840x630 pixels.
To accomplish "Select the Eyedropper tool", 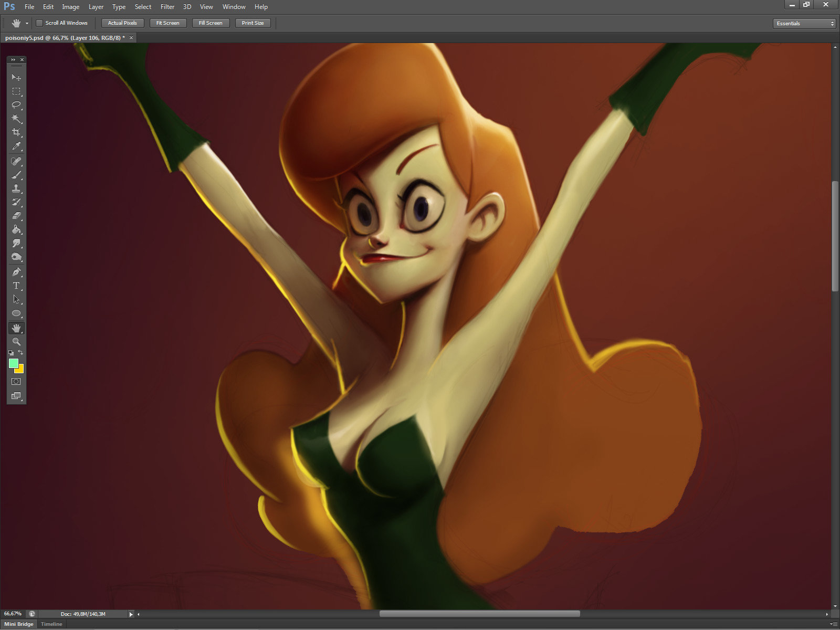I will coord(16,146).
